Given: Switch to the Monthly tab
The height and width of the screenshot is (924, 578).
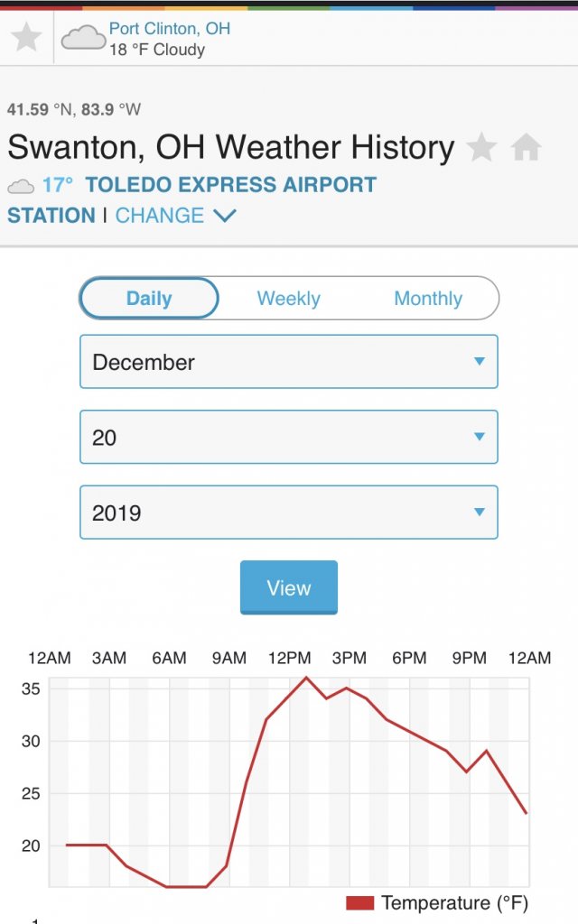Looking at the screenshot, I should tap(428, 299).
